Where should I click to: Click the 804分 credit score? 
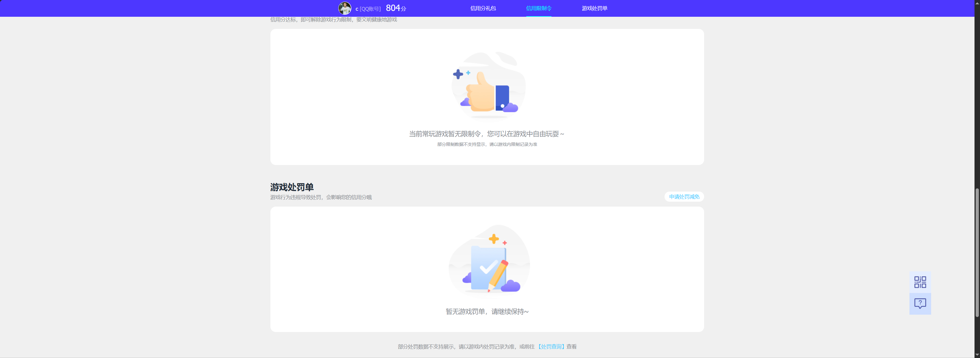[396, 8]
